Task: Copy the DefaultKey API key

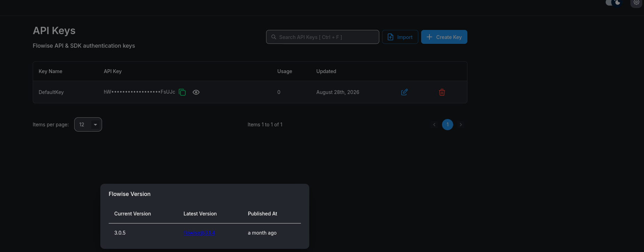Action: click(x=182, y=92)
